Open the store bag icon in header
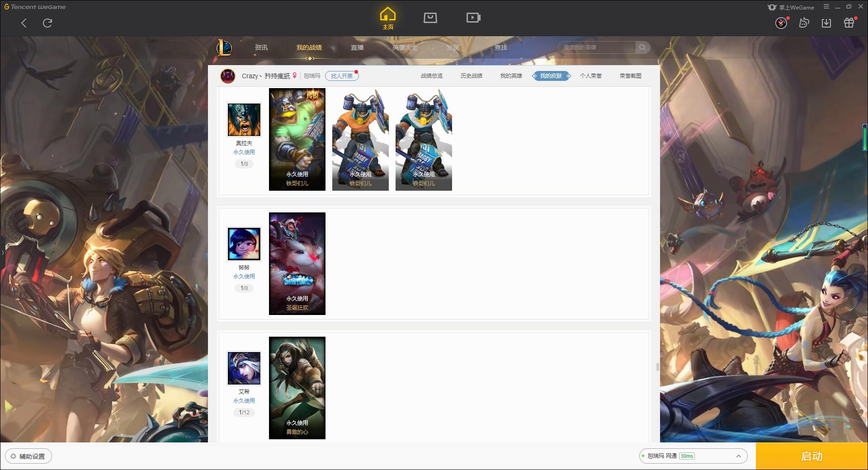 coord(430,18)
